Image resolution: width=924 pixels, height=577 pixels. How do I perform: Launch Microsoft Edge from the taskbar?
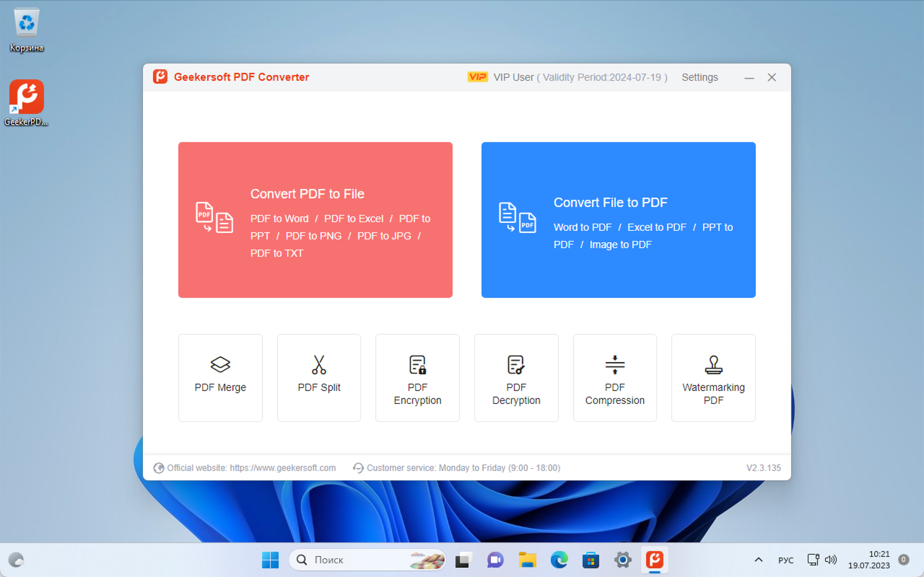click(x=559, y=560)
